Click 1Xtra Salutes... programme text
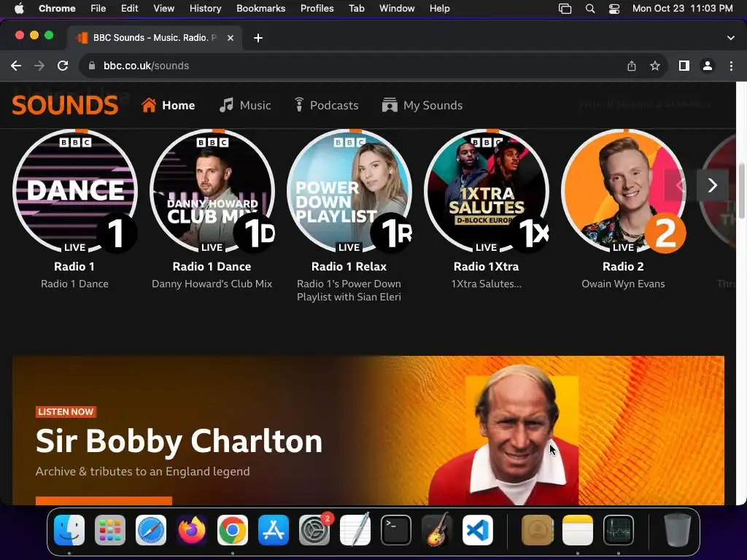 [x=487, y=284]
